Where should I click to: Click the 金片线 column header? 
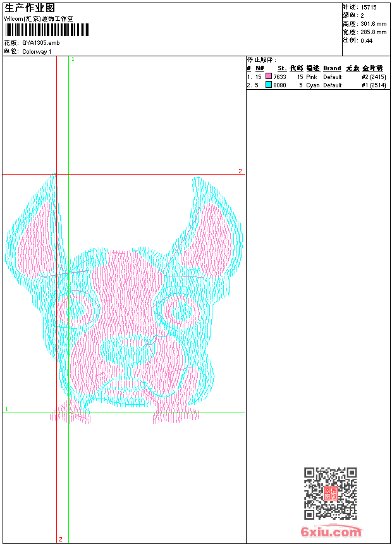point(372,68)
